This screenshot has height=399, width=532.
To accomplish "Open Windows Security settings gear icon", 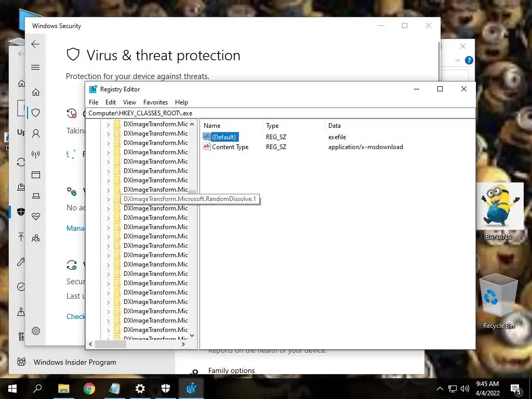I will tap(36, 331).
